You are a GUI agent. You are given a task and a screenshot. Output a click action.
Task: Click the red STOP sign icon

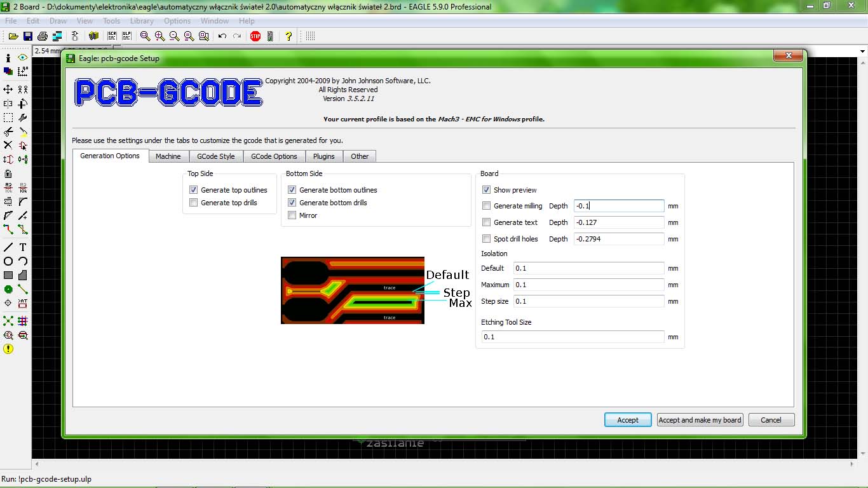[255, 36]
